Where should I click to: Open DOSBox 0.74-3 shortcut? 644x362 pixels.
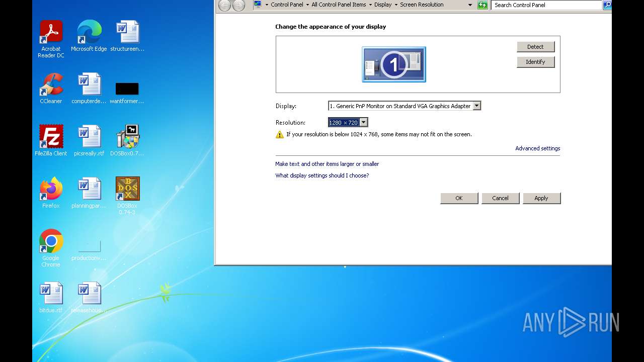pos(127,196)
